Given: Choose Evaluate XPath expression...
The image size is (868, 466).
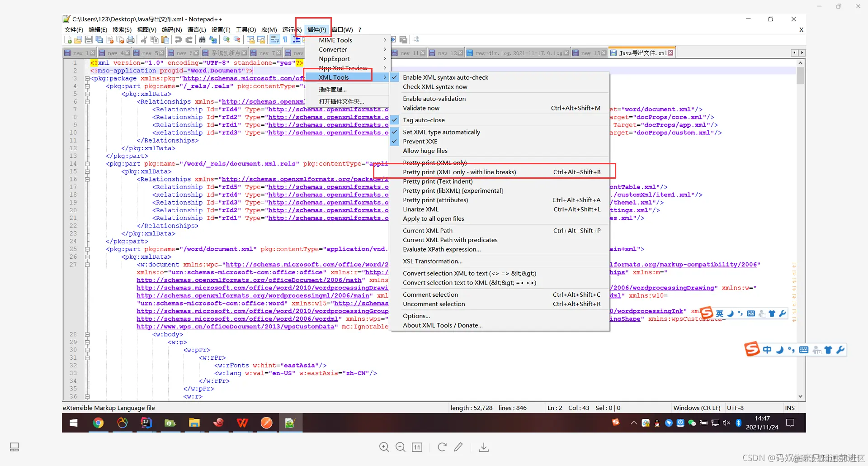Looking at the screenshot, I should click(x=500, y=249).
